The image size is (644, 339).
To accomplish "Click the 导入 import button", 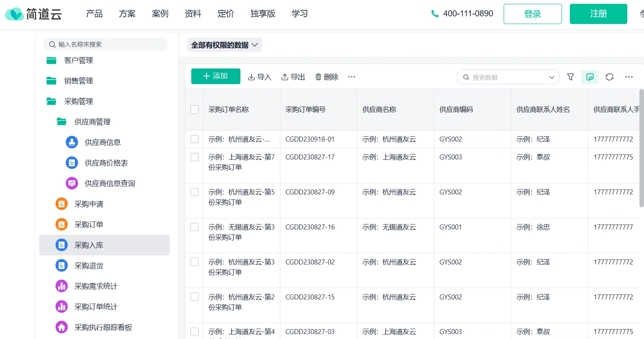I will pos(259,77).
